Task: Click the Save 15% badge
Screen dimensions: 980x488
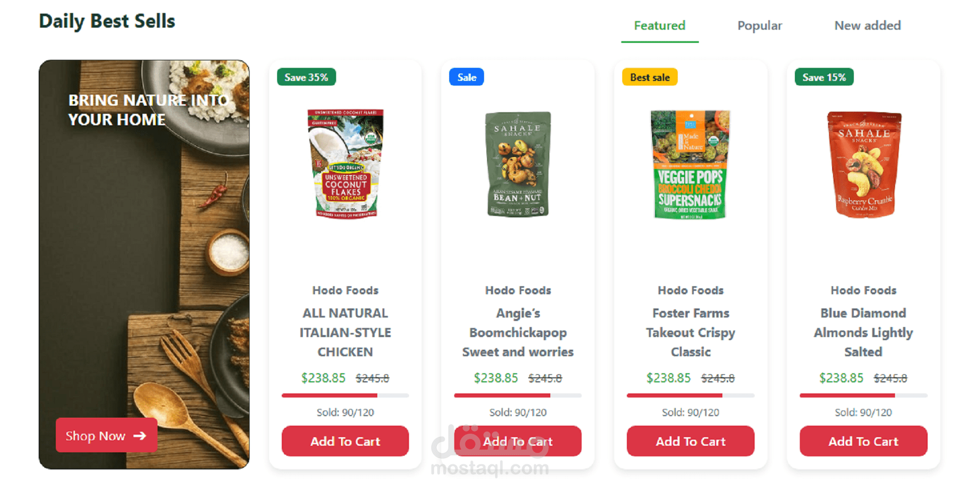Action: coord(824,77)
